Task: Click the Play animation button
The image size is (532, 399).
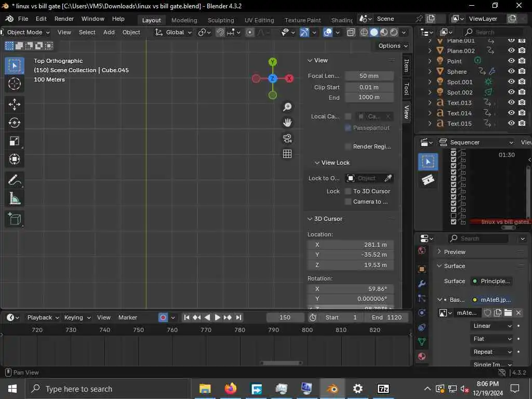Action: [218, 317]
